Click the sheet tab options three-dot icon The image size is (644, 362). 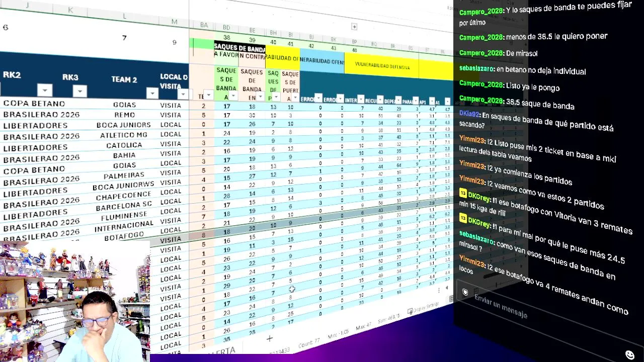pos(439,290)
